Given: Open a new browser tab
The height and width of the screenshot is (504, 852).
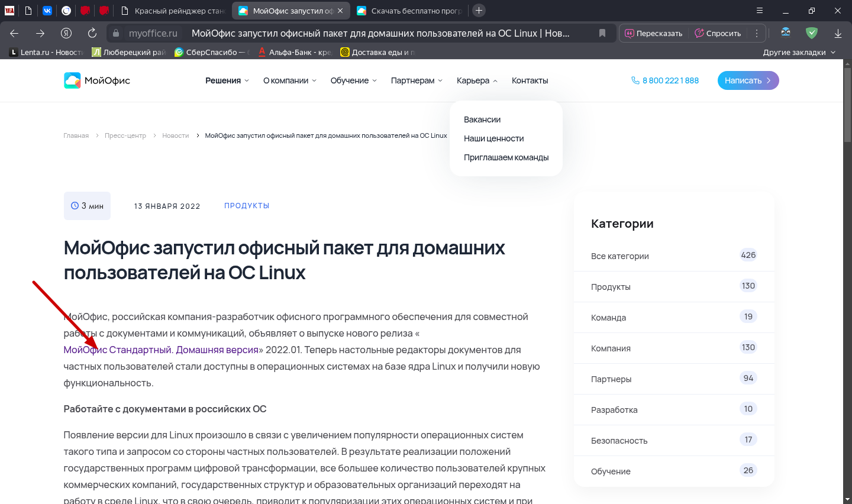Looking at the screenshot, I should (x=479, y=11).
